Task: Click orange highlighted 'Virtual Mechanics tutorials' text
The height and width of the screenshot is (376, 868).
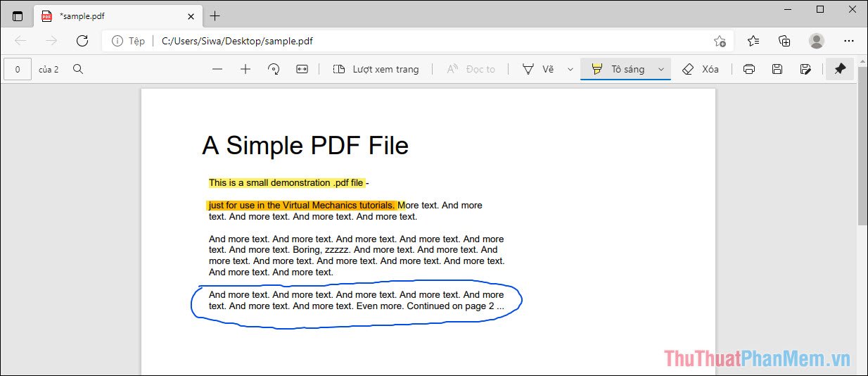Action: (x=338, y=206)
